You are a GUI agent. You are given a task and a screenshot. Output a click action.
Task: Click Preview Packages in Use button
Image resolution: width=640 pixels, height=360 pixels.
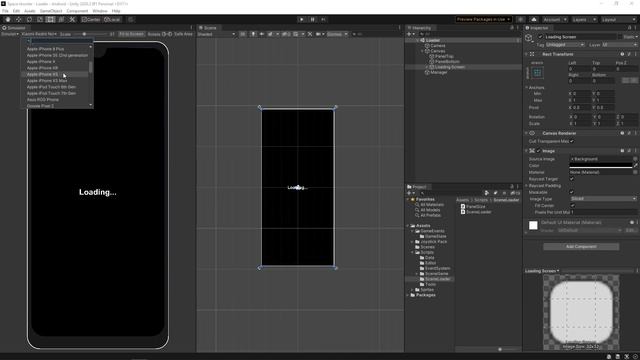483,20
